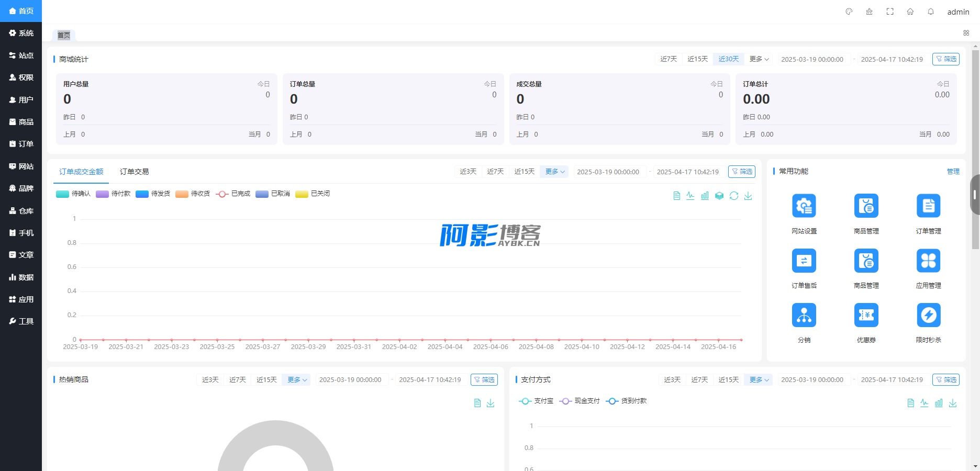The image size is (980, 471).
Task: Click the 首页 page tab under header
Action: (64, 36)
